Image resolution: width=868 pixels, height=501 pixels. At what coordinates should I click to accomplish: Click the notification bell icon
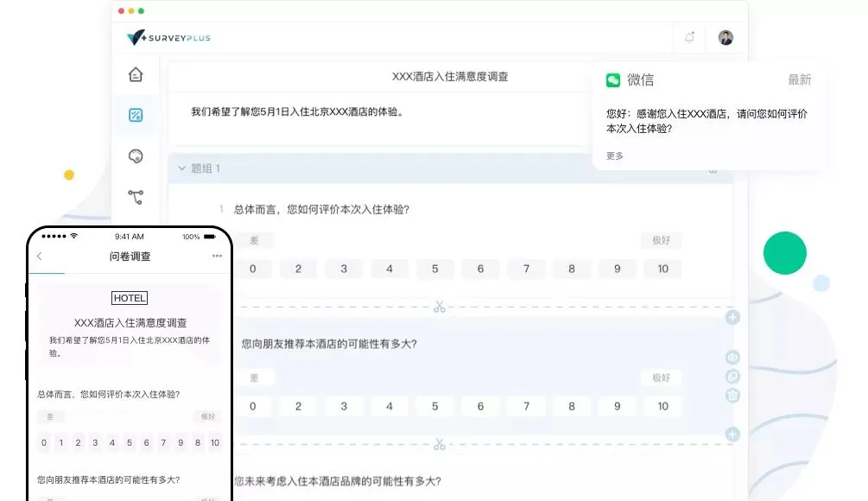click(x=689, y=38)
